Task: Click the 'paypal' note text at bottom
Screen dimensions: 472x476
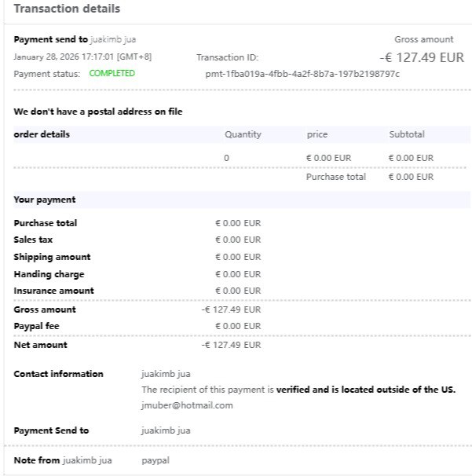Action: coord(155,460)
